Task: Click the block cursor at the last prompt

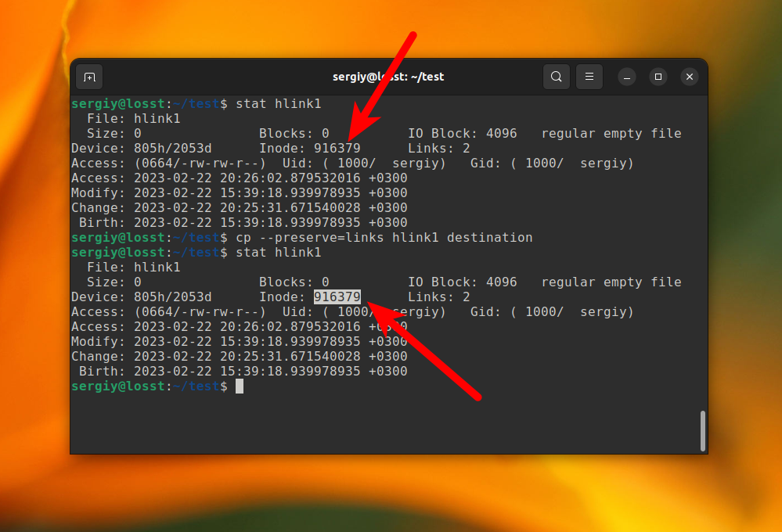Action: click(x=240, y=386)
